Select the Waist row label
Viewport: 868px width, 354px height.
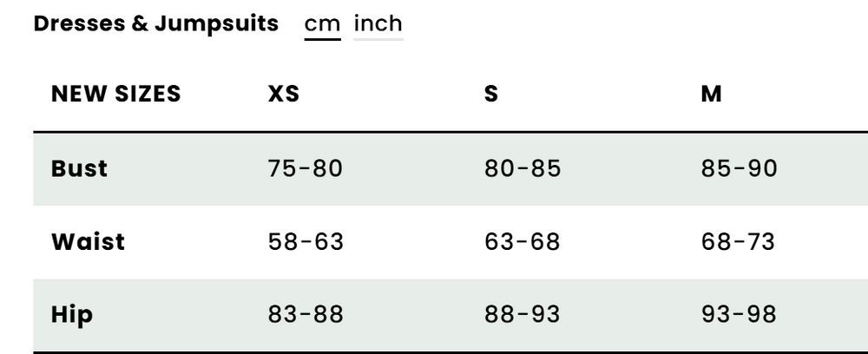(88, 241)
